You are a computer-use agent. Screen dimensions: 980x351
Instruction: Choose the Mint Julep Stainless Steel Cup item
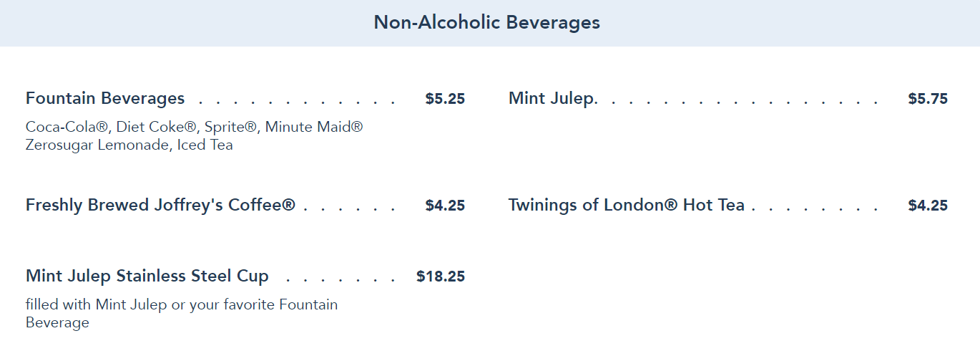pos(147,276)
